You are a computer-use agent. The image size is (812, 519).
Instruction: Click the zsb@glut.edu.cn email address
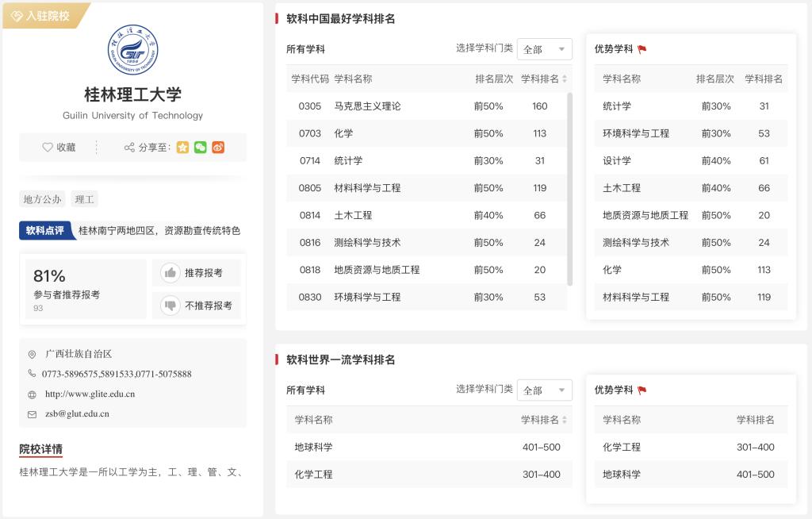[77, 414]
